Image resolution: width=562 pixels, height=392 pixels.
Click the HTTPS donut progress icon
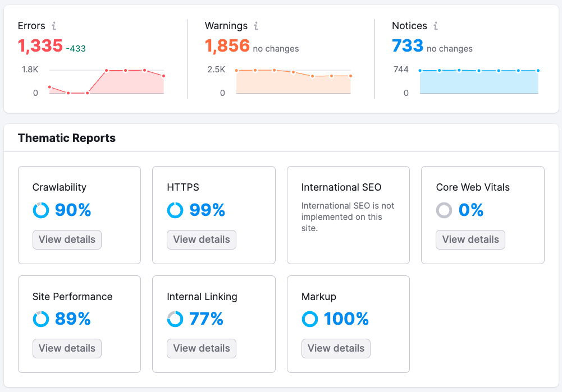coord(175,210)
